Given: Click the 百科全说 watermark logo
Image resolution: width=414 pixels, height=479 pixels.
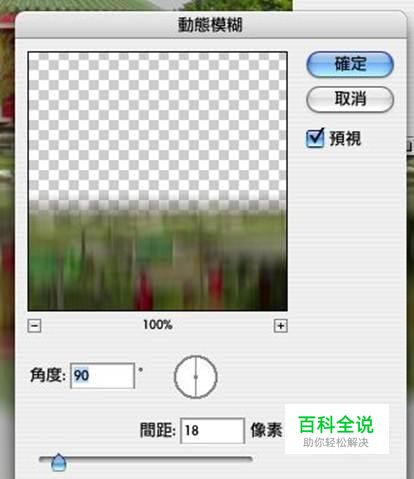Looking at the screenshot, I should pyautogui.click(x=336, y=424).
